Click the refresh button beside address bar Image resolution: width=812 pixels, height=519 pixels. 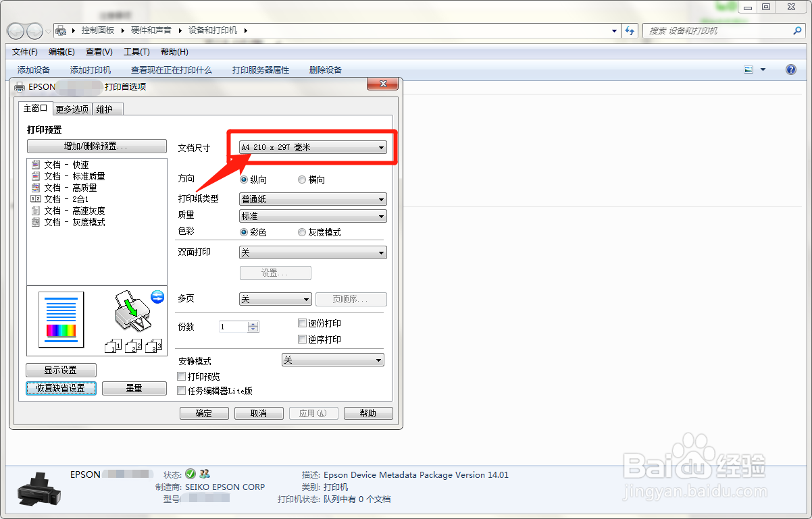point(630,30)
